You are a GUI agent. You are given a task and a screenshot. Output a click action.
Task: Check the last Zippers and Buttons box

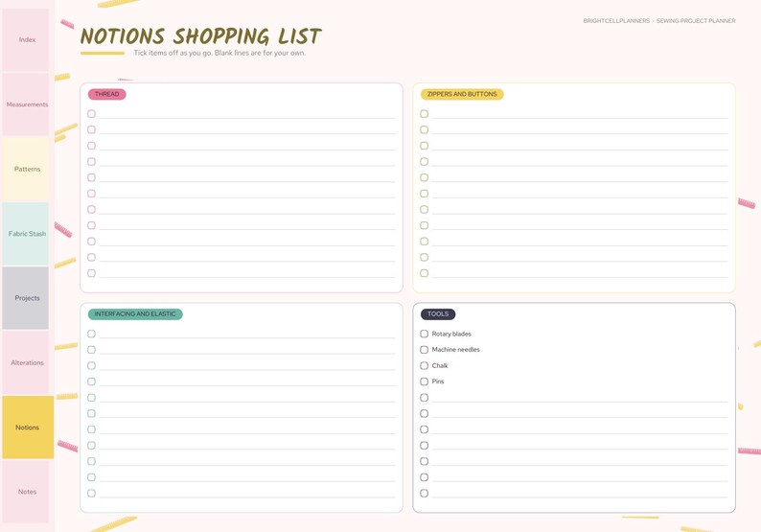coord(425,273)
